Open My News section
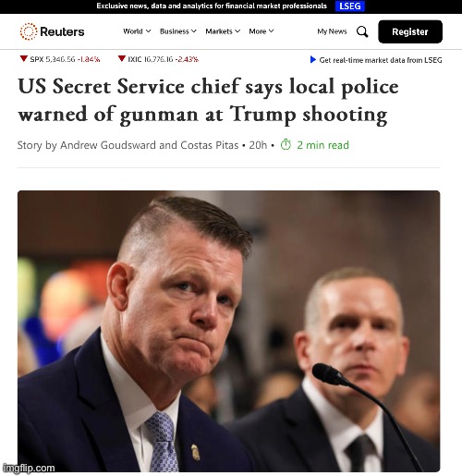462x476 pixels. pyautogui.click(x=332, y=31)
